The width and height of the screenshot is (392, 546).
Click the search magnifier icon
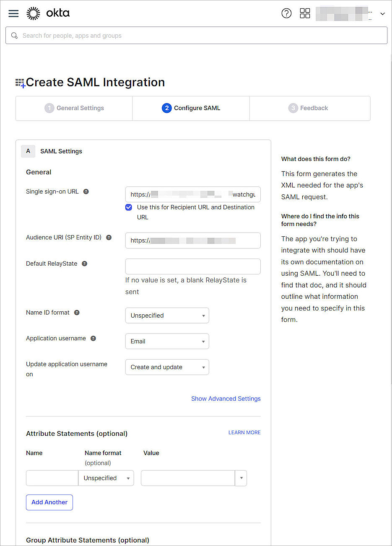14,35
